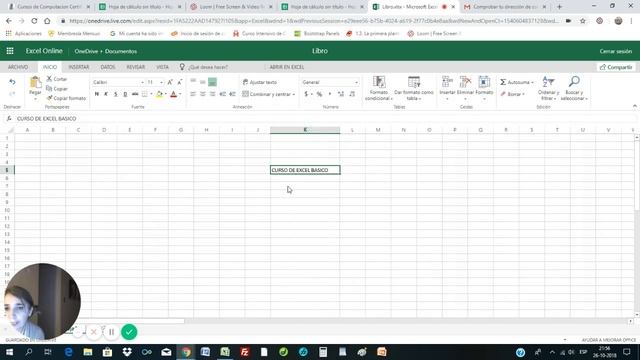Bookmark this page with the star icon
Viewport: 640px width, 360px height.
[x=583, y=21]
